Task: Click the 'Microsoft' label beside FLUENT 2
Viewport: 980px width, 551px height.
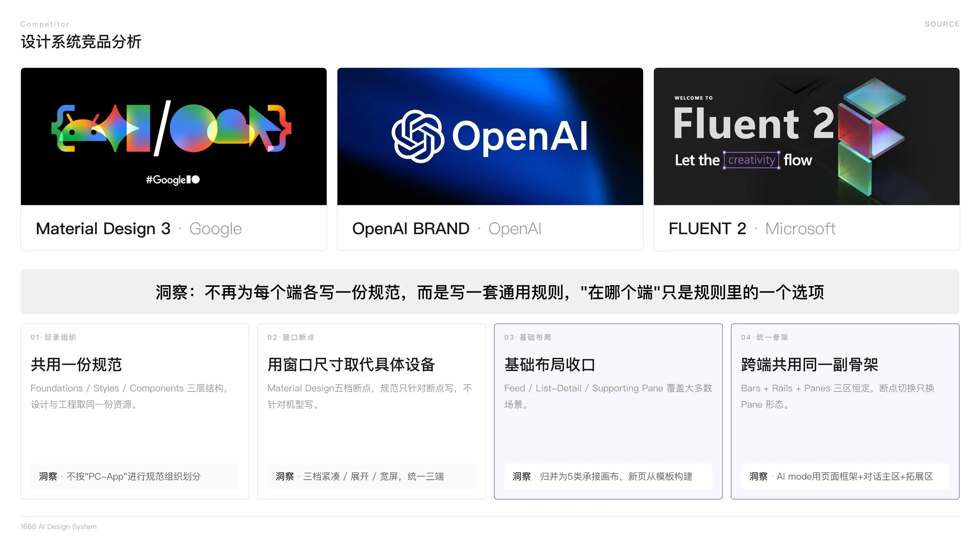Action: (x=800, y=229)
